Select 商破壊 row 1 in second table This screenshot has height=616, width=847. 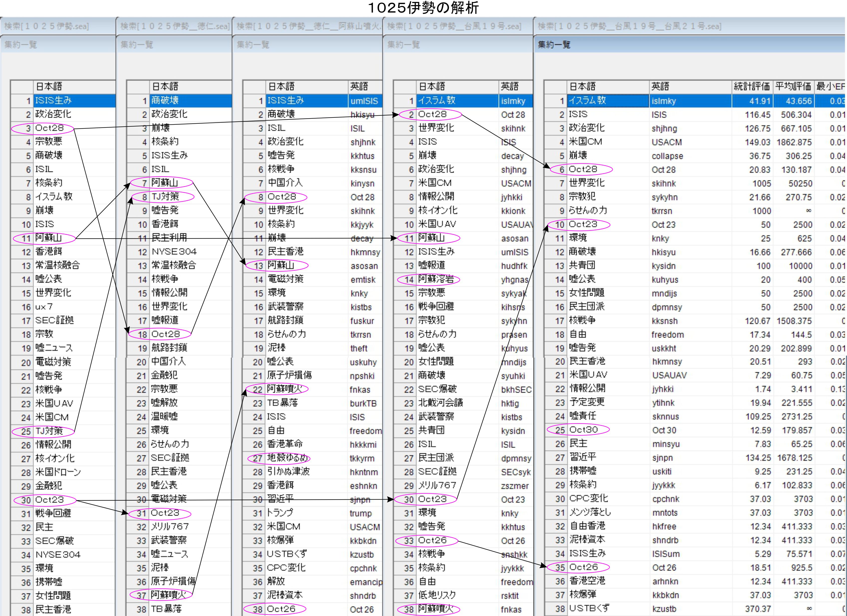[165, 101]
